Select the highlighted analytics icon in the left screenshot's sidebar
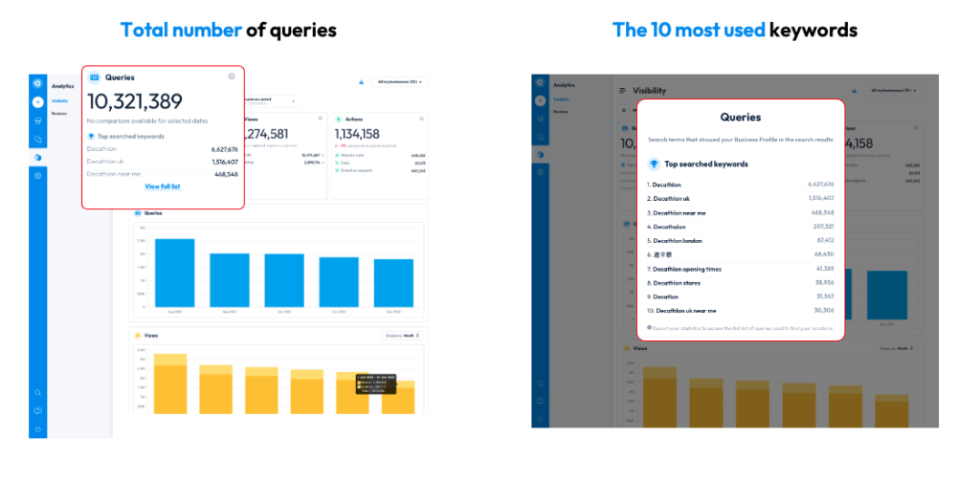Image resolution: width=980 pixels, height=482 pixels. pyautogui.click(x=37, y=158)
